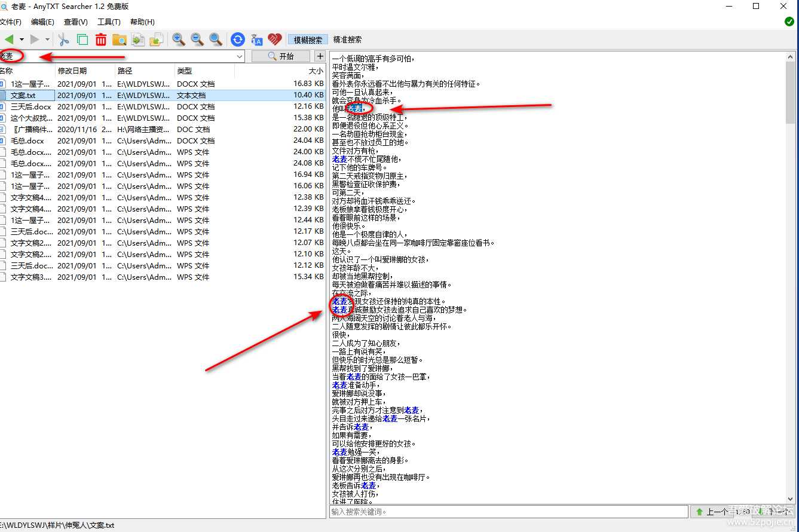Click the zoom-out magnifier icon
The image size is (799, 532).
195,39
